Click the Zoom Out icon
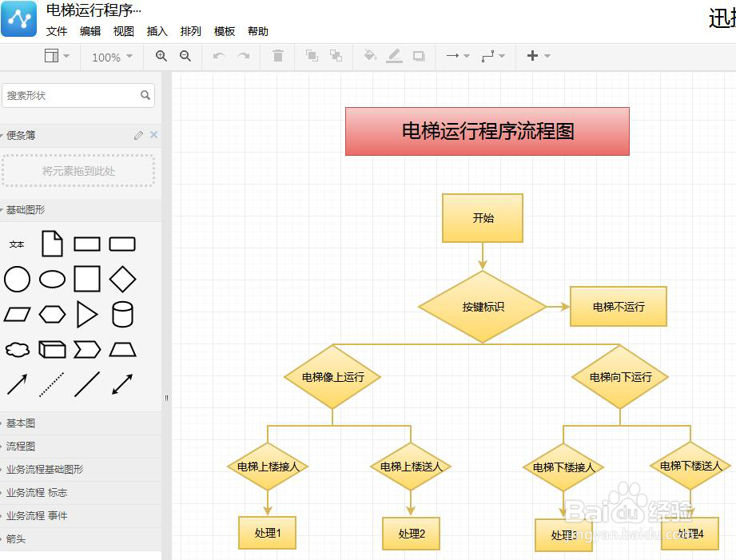The height and width of the screenshot is (560, 736). coord(185,56)
